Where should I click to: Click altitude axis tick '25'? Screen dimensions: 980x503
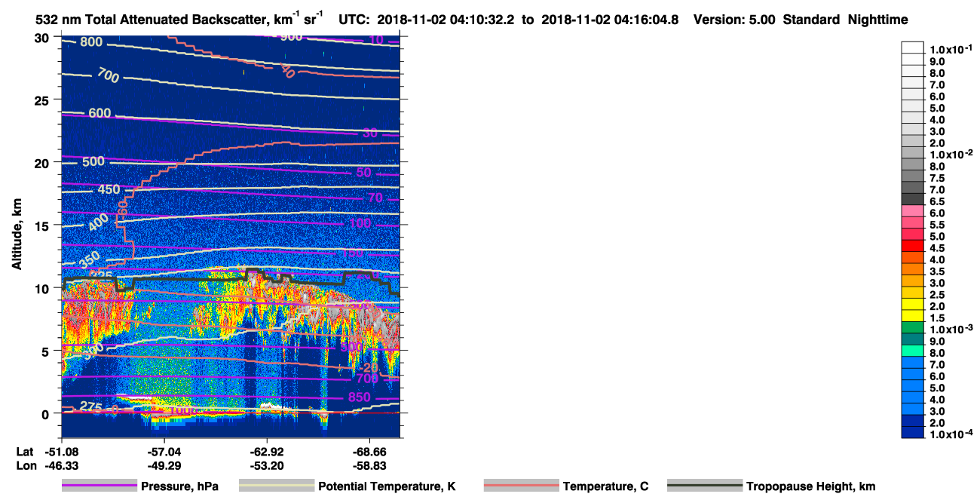41,100
